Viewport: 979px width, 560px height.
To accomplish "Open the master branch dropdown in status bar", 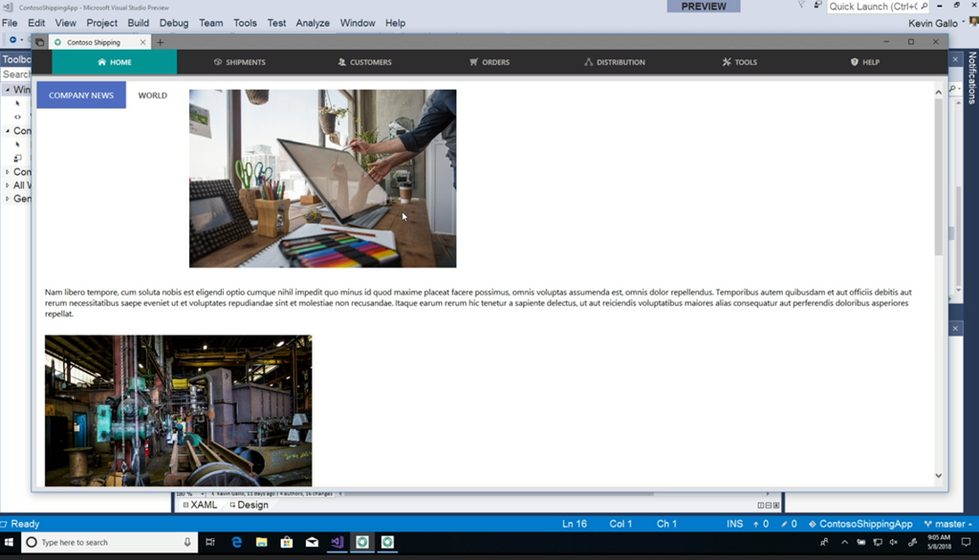I will point(948,524).
